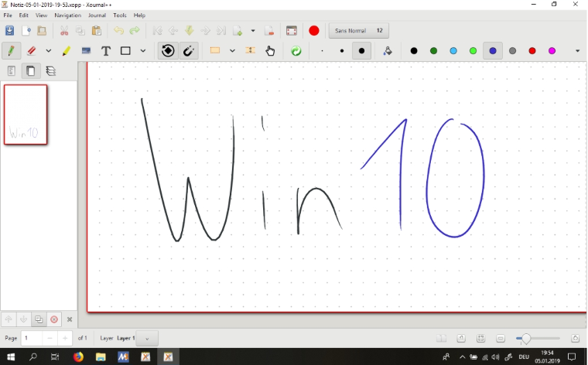This screenshot has height=365, width=588.
Task: Open the eraser options dropdown arrow
Action: [x=48, y=51]
